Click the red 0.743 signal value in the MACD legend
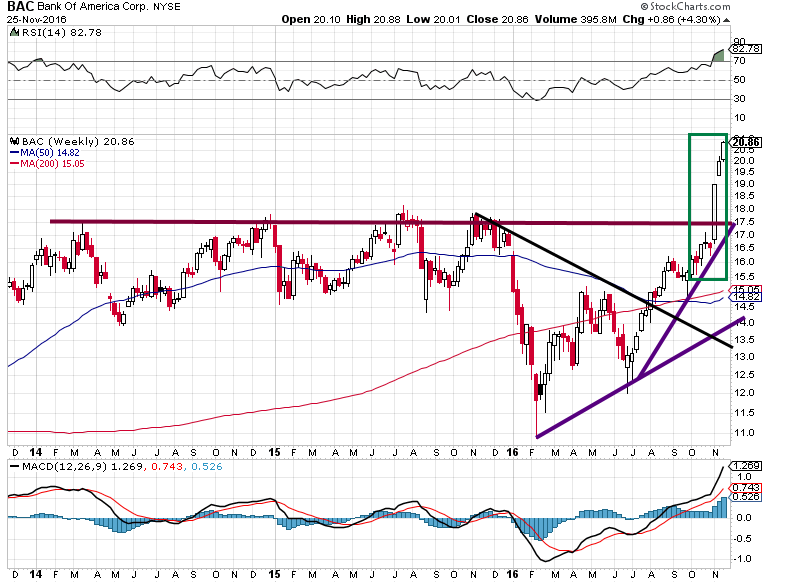This screenshot has height=588, width=797. (166, 467)
